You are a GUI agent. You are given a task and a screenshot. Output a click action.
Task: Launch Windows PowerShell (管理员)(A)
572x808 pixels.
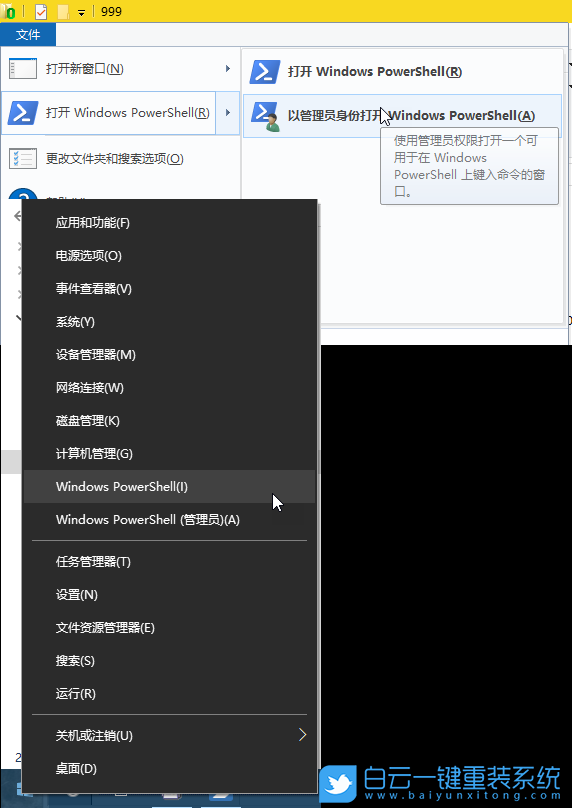coord(169,519)
